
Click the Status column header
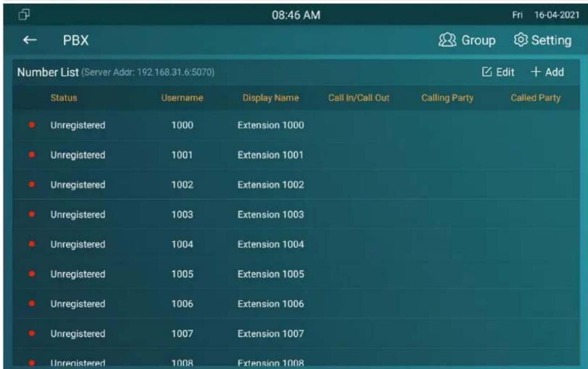[64, 98]
